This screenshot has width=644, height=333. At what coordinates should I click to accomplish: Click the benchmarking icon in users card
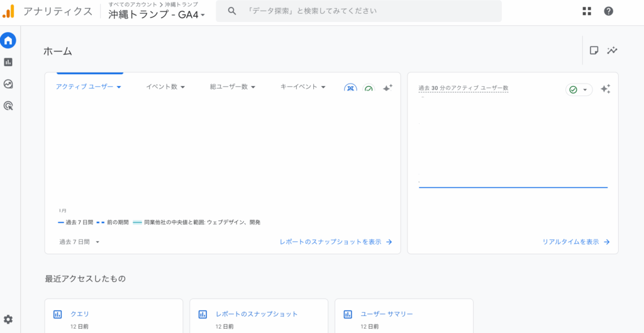tap(350, 88)
